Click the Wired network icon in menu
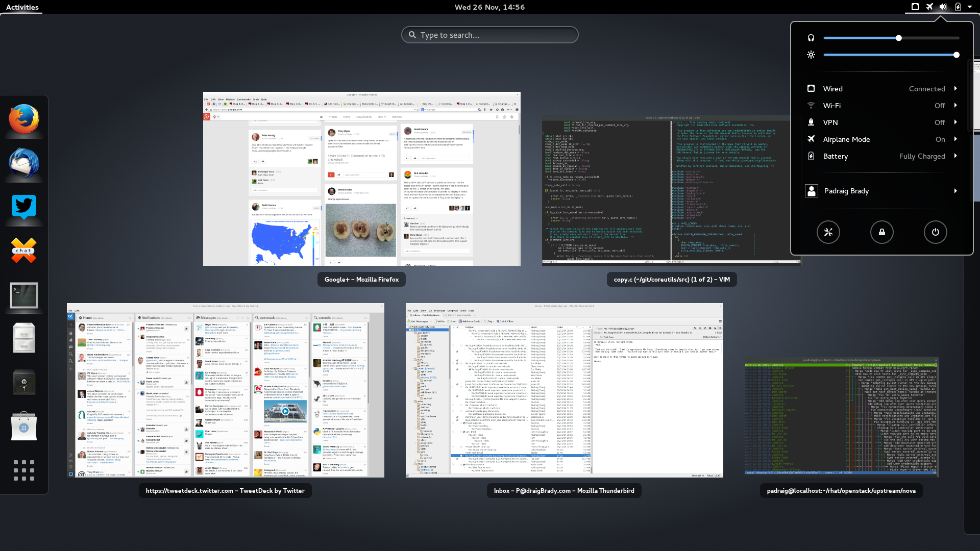980x551 pixels. 811,89
